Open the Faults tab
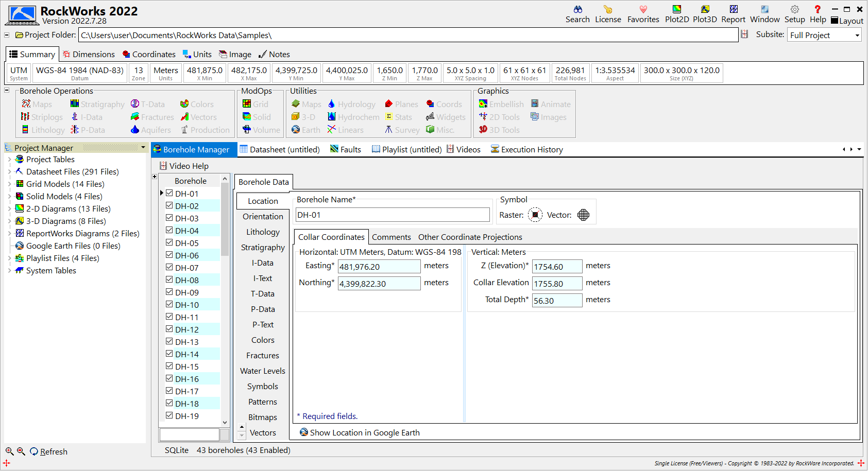The width and height of the screenshot is (868, 471). tap(345, 149)
